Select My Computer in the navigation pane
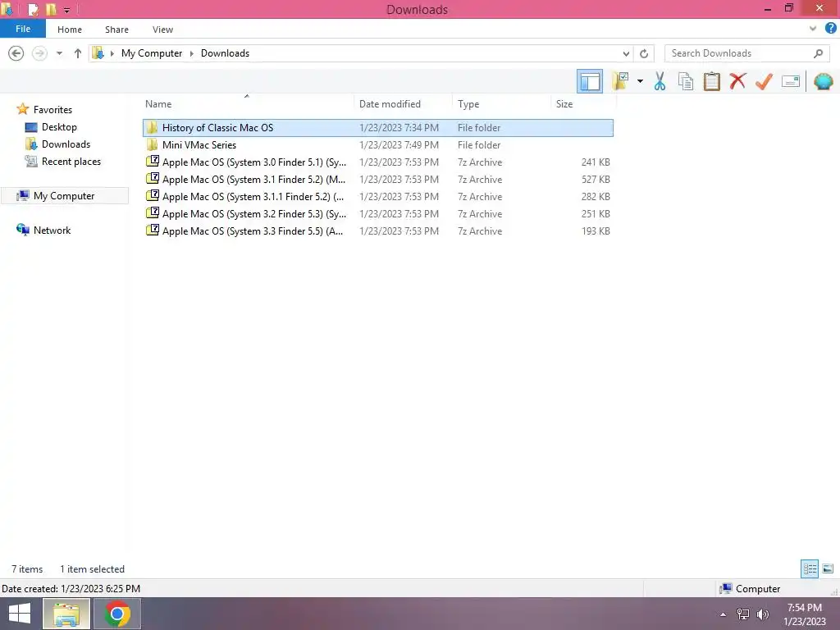The height and width of the screenshot is (630, 840). click(x=64, y=195)
